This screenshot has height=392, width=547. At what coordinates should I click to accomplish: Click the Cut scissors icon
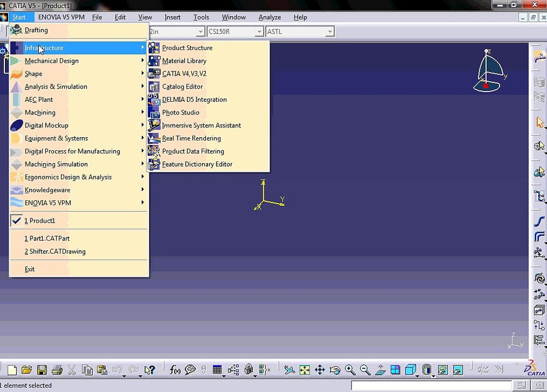click(x=72, y=370)
